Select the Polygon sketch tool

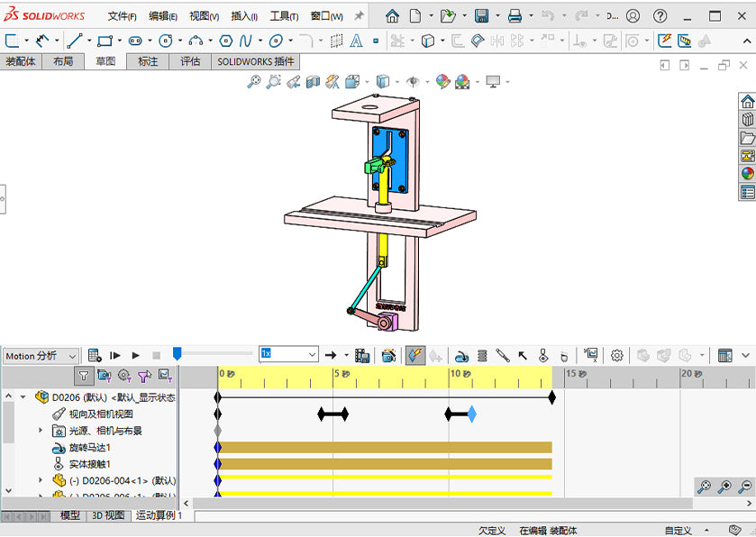click(x=225, y=41)
